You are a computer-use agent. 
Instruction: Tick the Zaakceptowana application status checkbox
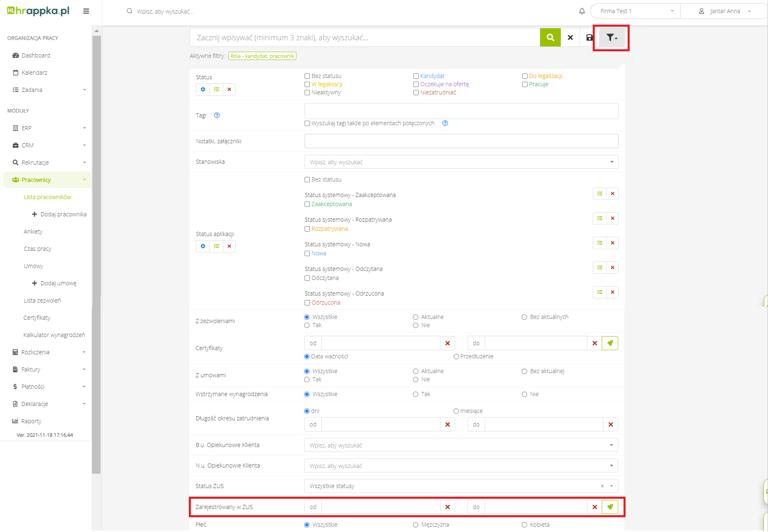[307, 204]
